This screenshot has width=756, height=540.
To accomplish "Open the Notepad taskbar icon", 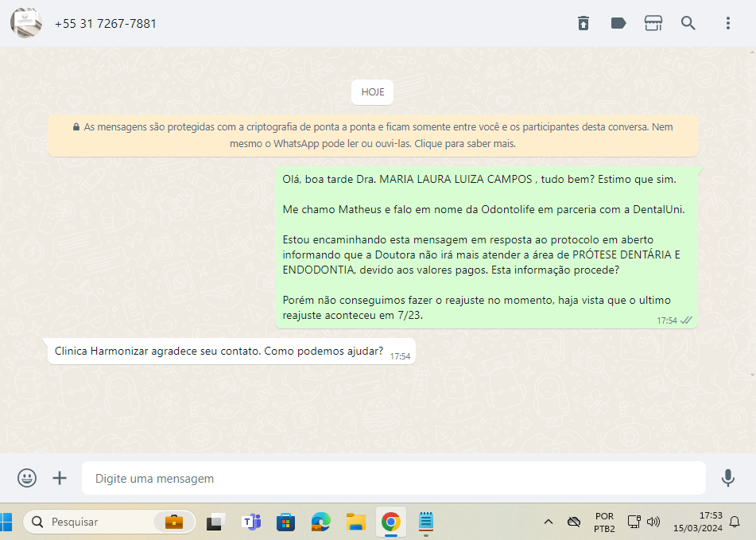I will click(426, 522).
